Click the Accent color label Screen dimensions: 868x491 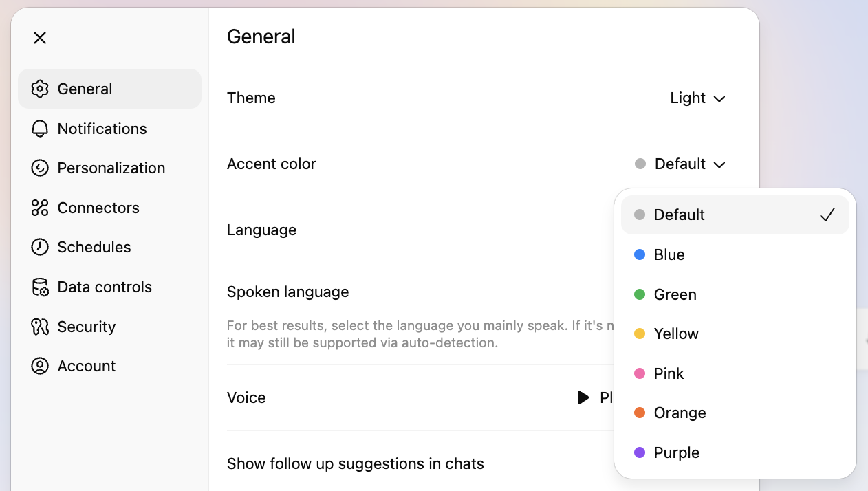coord(272,164)
